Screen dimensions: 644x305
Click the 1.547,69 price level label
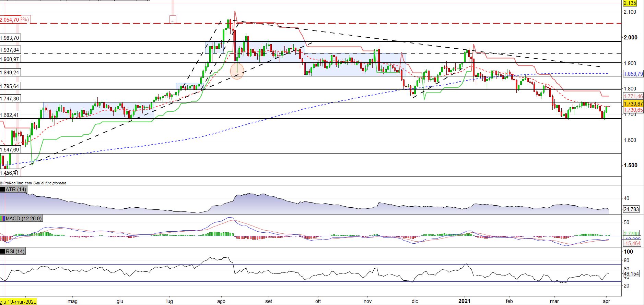(10, 150)
